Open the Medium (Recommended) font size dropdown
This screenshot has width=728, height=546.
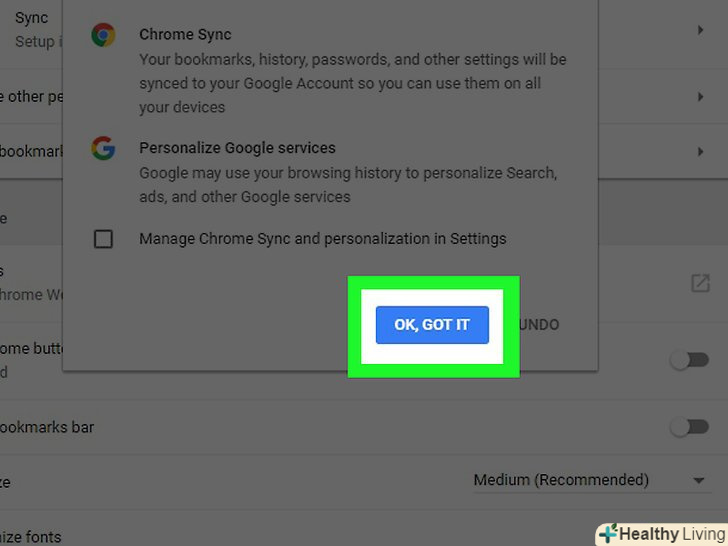pyautogui.click(x=589, y=480)
